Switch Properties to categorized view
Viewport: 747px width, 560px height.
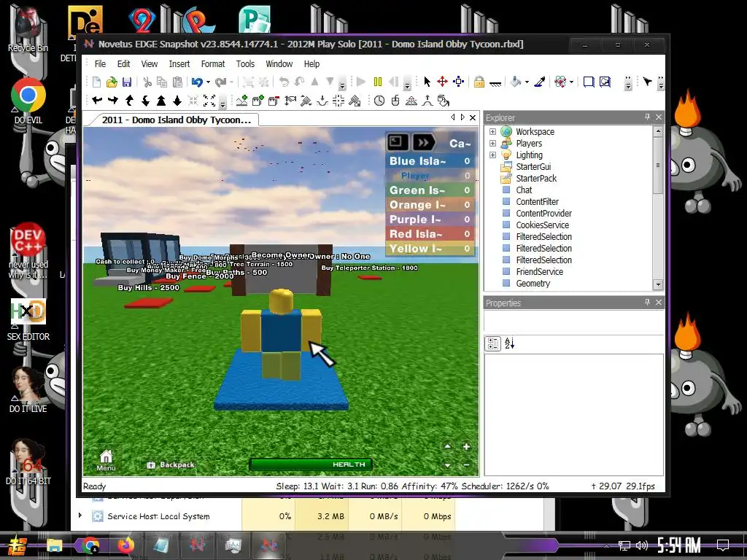493,343
